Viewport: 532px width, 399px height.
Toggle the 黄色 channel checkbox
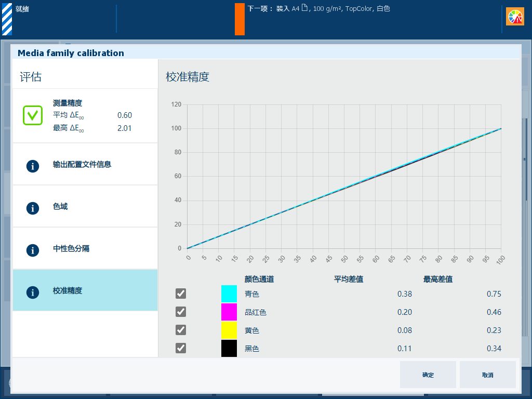[x=181, y=330]
